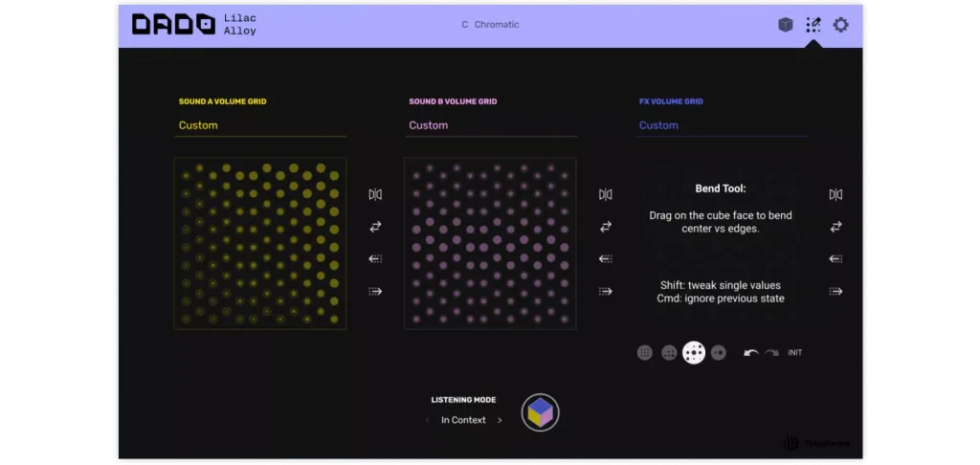
Task: Undo the last grid edit
Action: point(750,353)
